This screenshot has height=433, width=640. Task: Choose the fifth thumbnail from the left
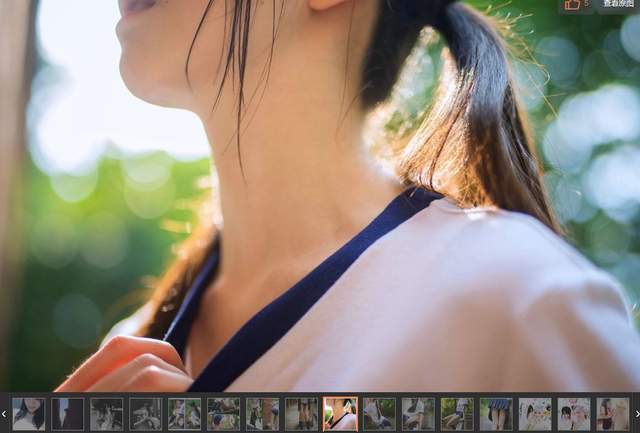click(185, 413)
